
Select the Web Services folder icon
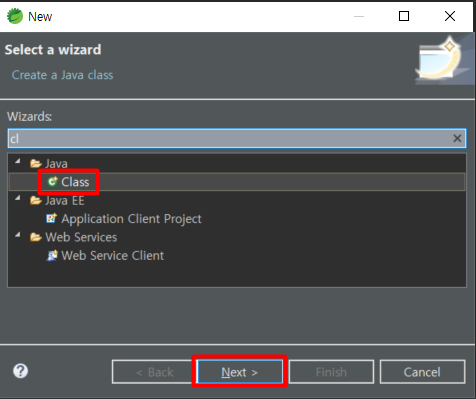(x=36, y=237)
